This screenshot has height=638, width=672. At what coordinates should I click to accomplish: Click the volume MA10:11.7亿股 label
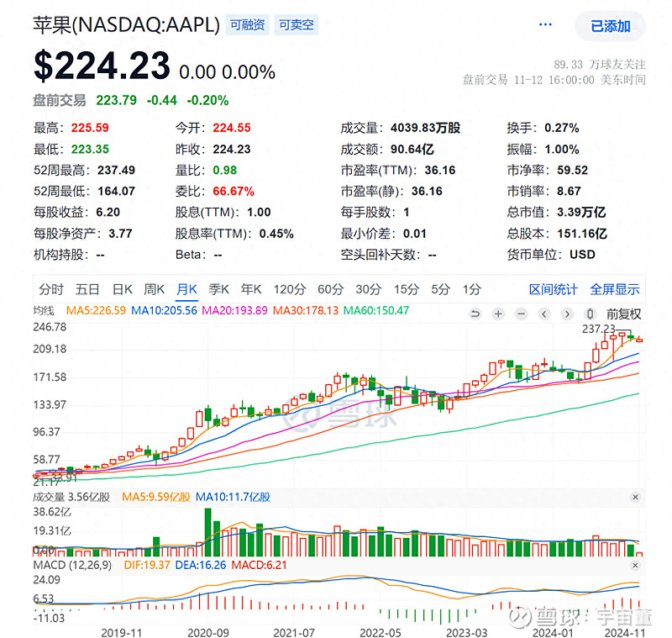click(233, 497)
